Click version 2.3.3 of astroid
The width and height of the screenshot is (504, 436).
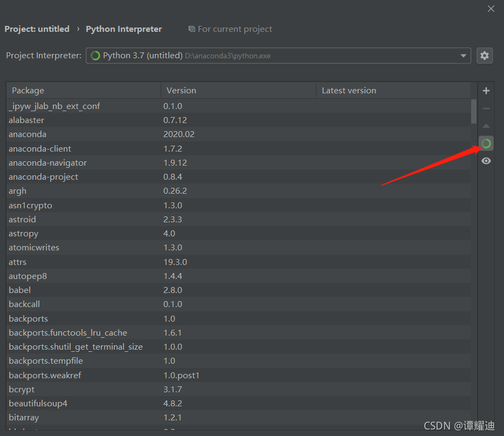coord(172,220)
